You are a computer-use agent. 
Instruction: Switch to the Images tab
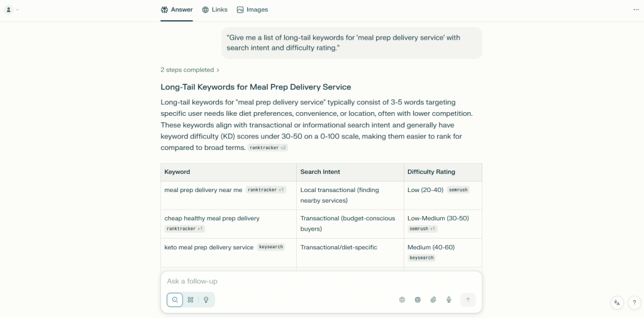click(252, 9)
